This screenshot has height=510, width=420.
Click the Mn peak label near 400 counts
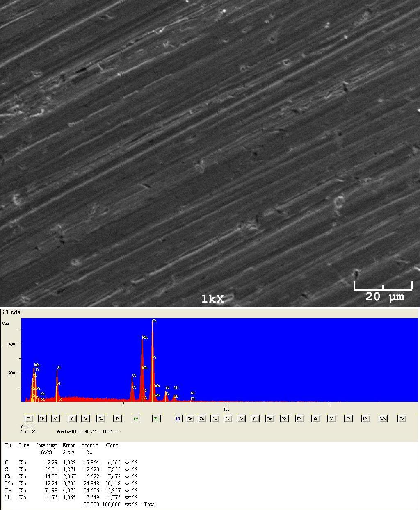(144, 337)
